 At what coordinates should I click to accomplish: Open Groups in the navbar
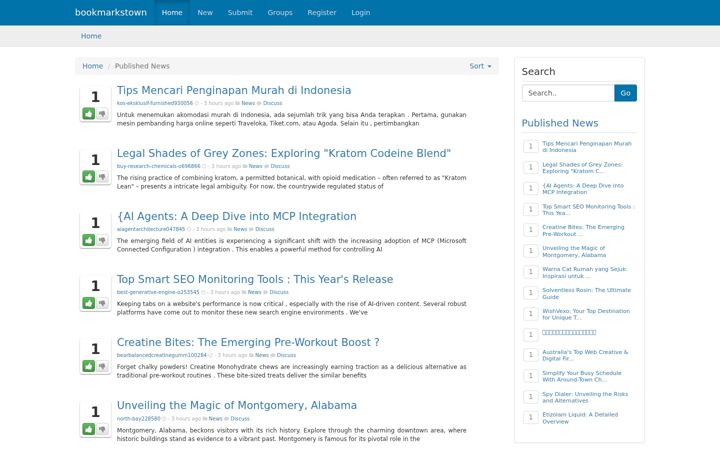point(280,12)
